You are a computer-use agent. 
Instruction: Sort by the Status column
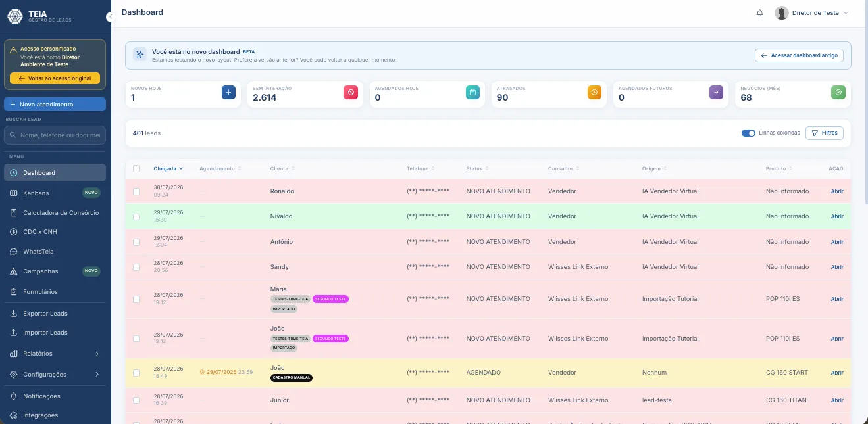coord(477,169)
